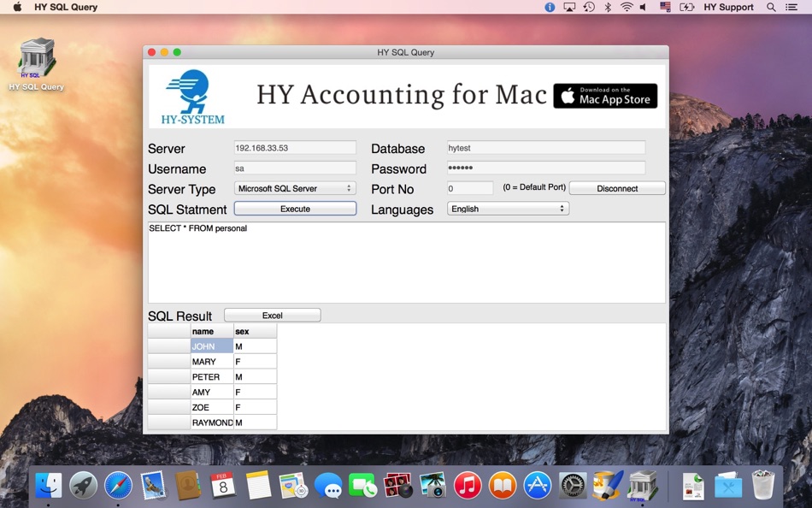This screenshot has width=812, height=508.
Task: Click the battery status icon
Action: (x=686, y=7)
